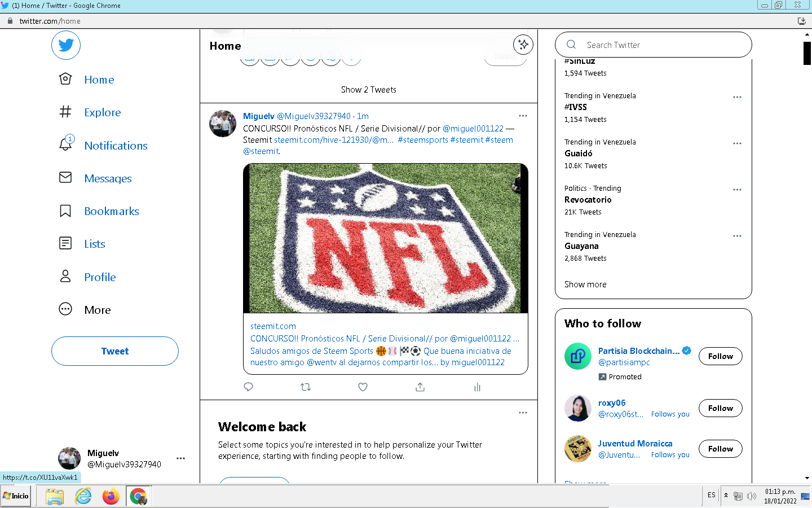Reply to Miguelv's NFL tweet
Viewport: 812px width, 508px height.
pos(248,387)
